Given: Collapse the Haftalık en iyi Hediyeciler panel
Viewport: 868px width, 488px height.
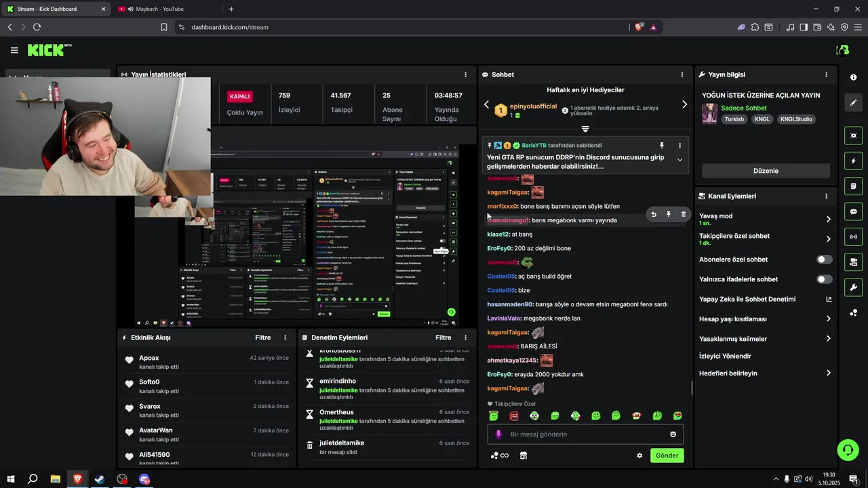Looking at the screenshot, I should coord(585,129).
